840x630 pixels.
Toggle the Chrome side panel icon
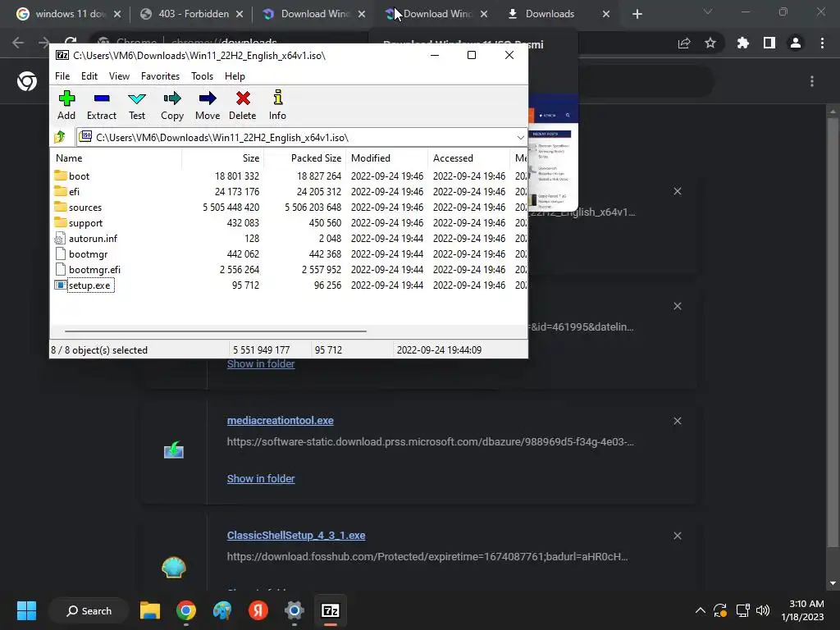[769, 43]
